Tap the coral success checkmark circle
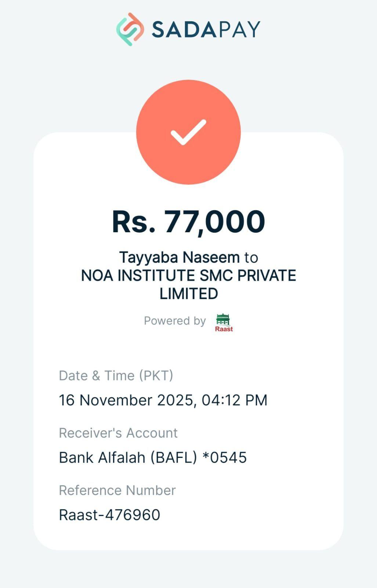Image resolution: width=377 pixels, height=588 pixels. pos(188,132)
